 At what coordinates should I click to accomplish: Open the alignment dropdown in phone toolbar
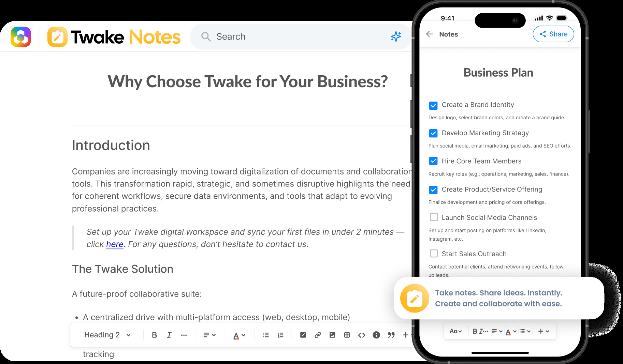(497, 331)
